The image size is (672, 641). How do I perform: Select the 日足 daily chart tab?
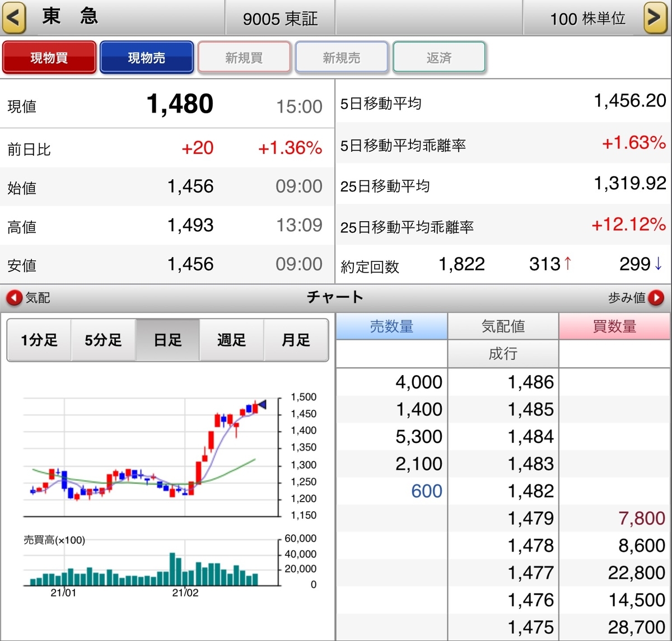(x=167, y=340)
